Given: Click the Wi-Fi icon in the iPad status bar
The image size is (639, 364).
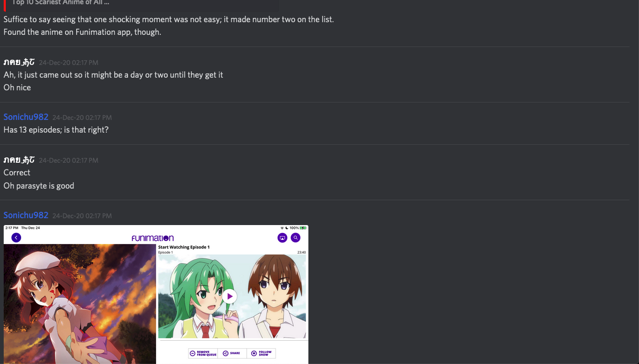Looking at the screenshot, I should [282, 228].
